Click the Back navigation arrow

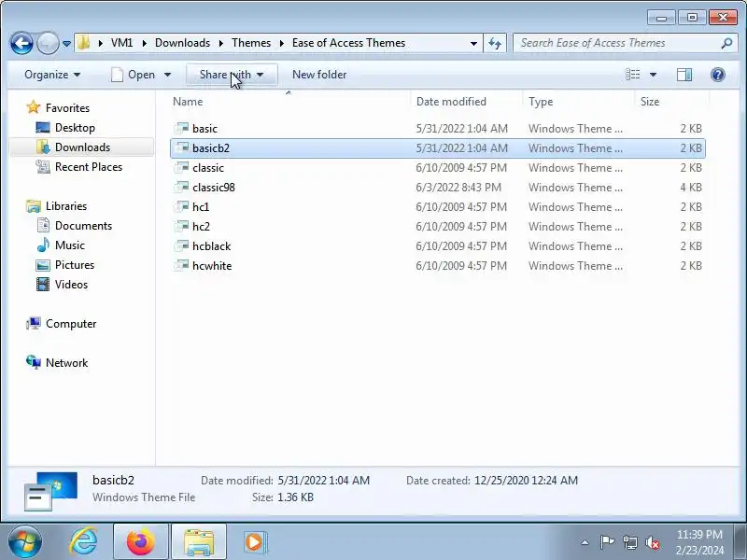tap(21, 43)
